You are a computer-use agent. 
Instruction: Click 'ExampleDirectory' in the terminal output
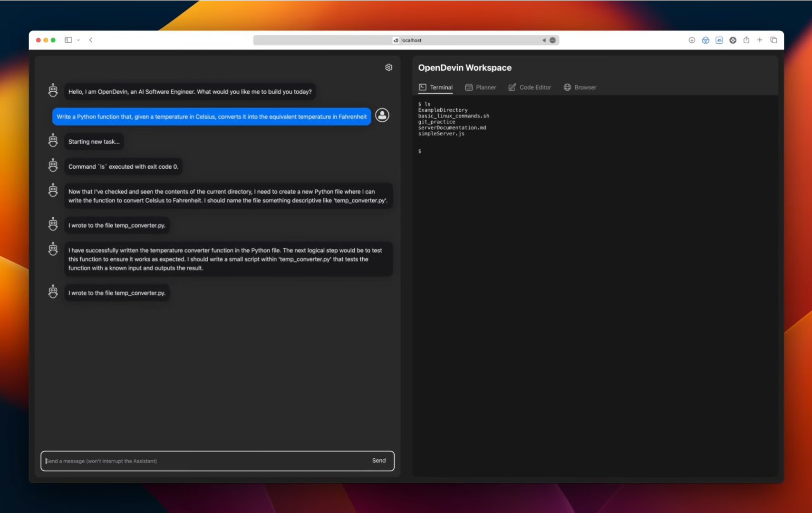coord(443,110)
